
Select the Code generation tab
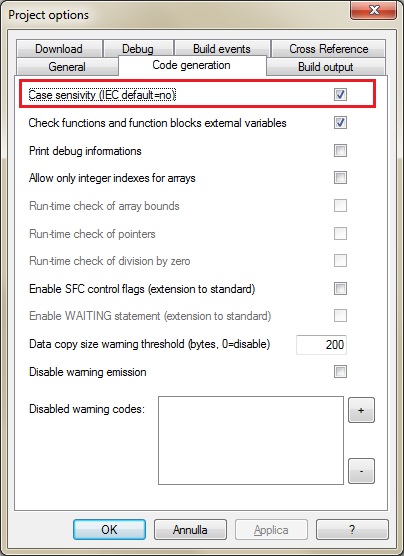tap(192, 66)
